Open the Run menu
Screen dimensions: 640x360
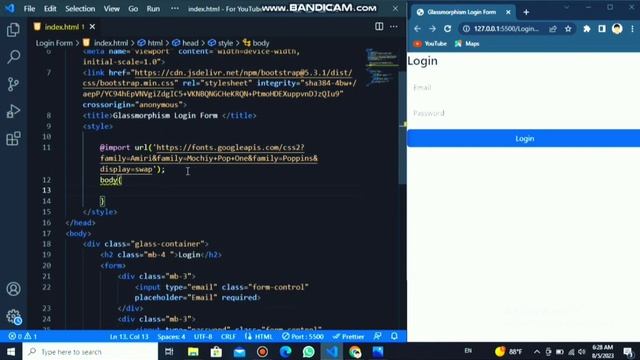[153, 9]
